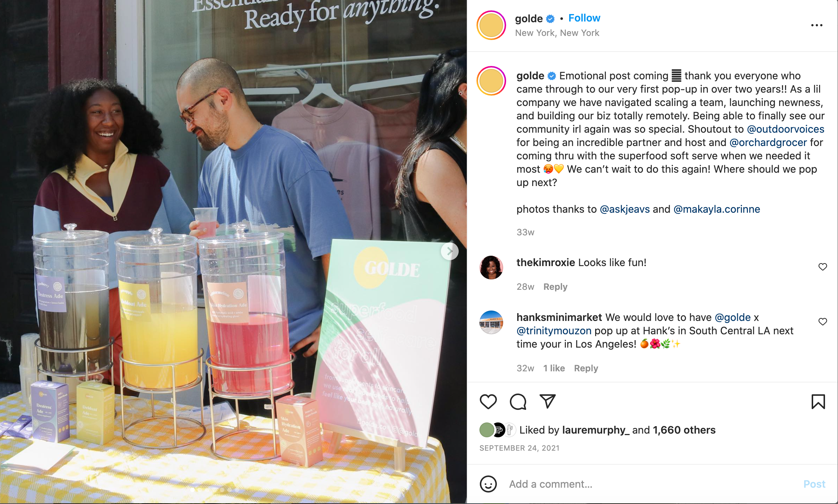Open the emoji picker smiley icon
This screenshot has width=838, height=504.
[488, 484]
